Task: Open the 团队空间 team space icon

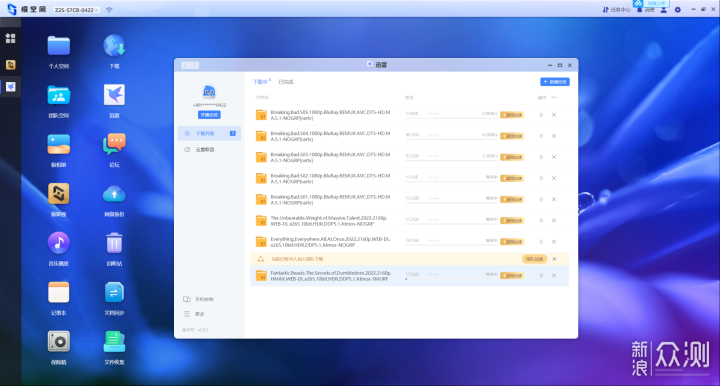Action: [x=59, y=95]
